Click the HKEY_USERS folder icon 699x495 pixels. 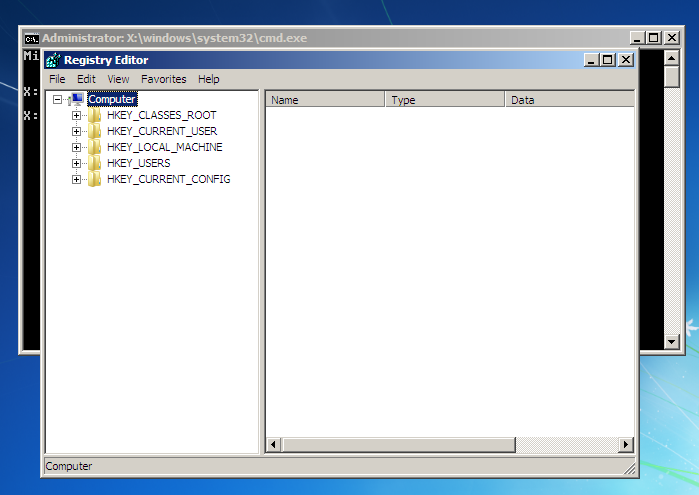pyautogui.click(x=95, y=163)
